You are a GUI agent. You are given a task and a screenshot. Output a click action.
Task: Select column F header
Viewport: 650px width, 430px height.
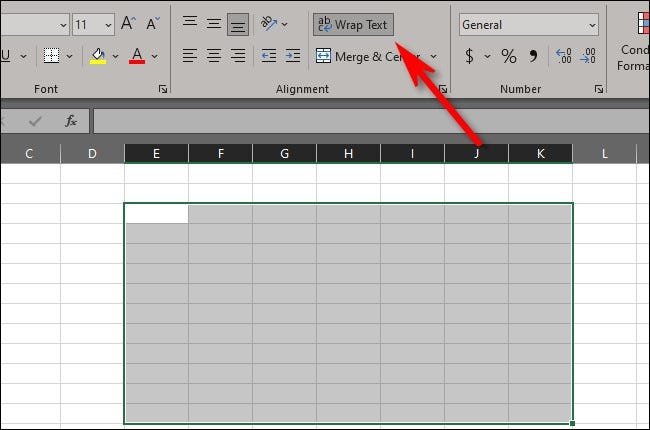(221, 153)
